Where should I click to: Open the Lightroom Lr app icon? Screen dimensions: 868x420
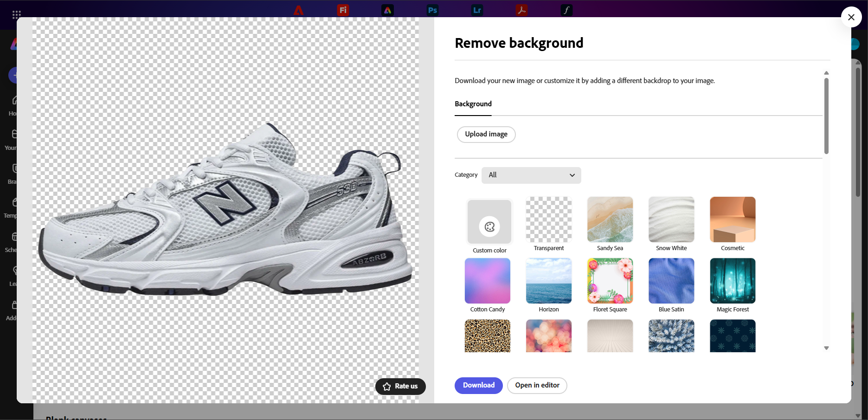coord(477,10)
